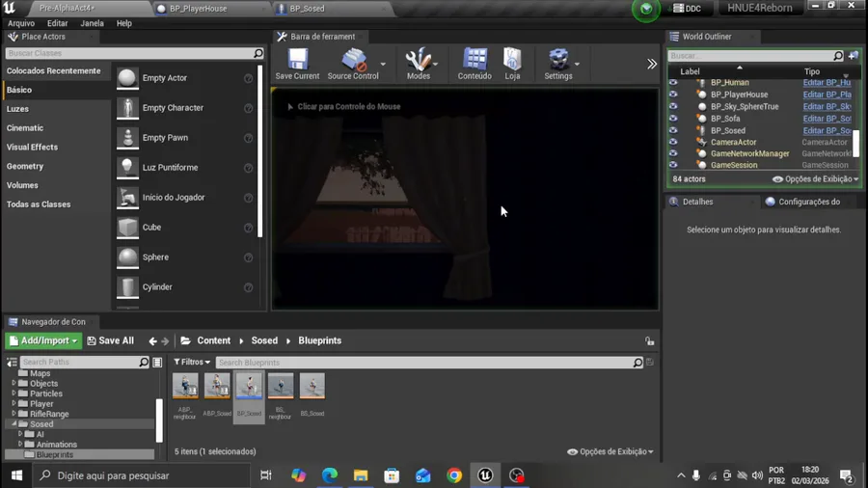Open the Settings toolbar icon
The image size is (868, 488).
pyautogui.click(x=558, y=59)
